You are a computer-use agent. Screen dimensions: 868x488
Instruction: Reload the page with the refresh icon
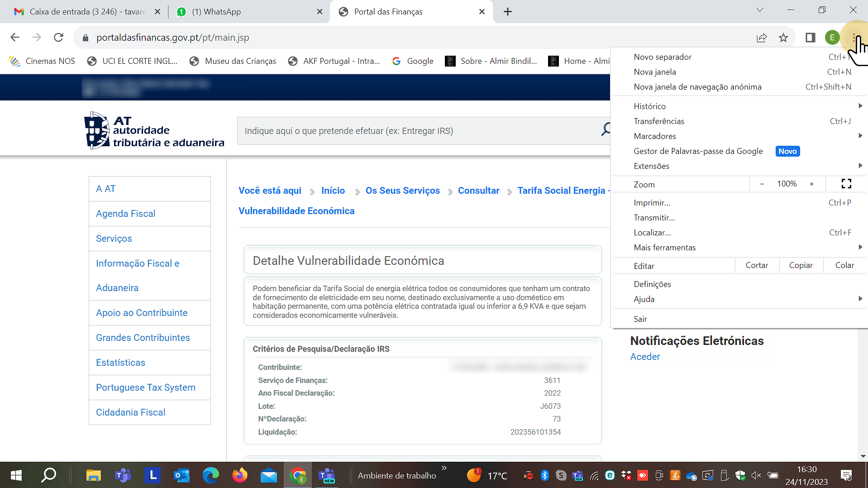tap(58, 38)
